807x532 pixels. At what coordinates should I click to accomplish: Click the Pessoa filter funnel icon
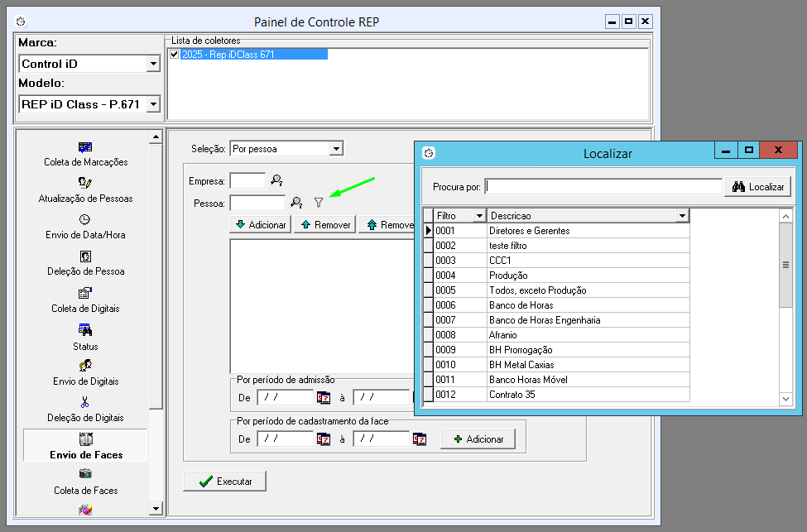pos(319,202)
